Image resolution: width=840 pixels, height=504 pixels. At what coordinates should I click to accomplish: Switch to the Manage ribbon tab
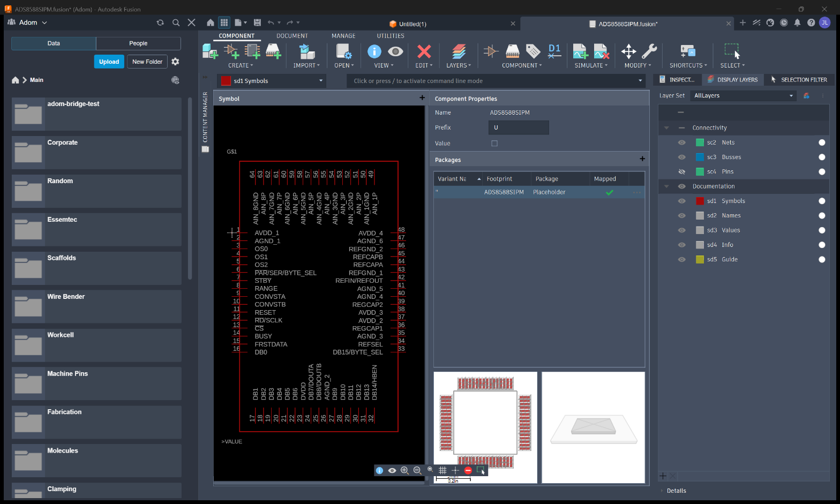pos(343,36)
